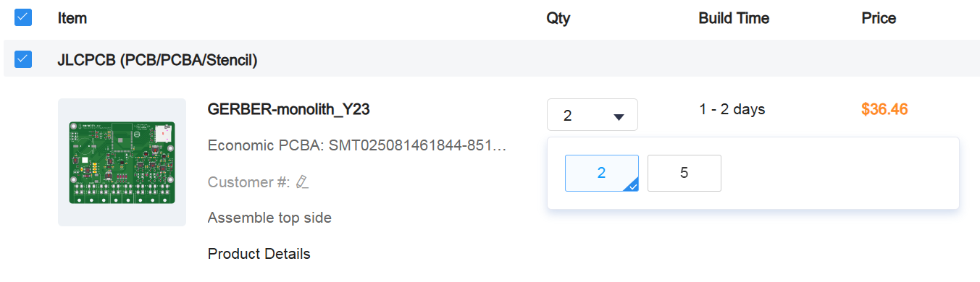Screen dimensions: 980x282
Task: Edit customer number with pencil icon
Action: pos(302,182)
